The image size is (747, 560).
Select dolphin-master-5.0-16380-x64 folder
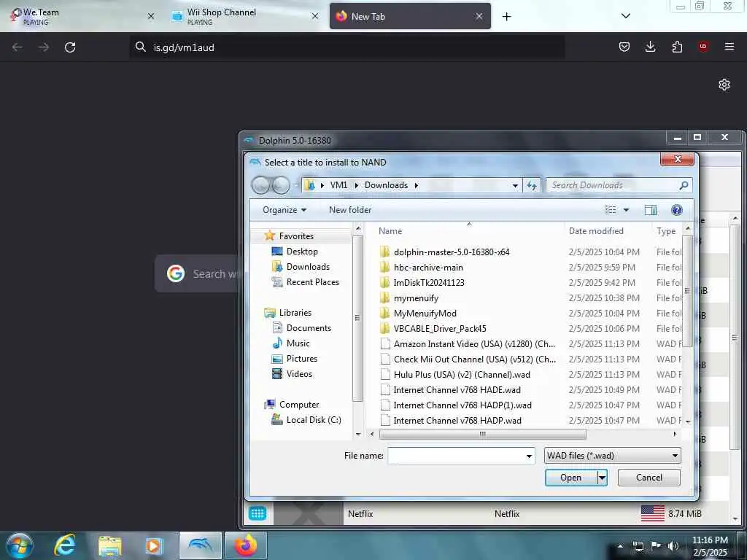click(451, 252)
